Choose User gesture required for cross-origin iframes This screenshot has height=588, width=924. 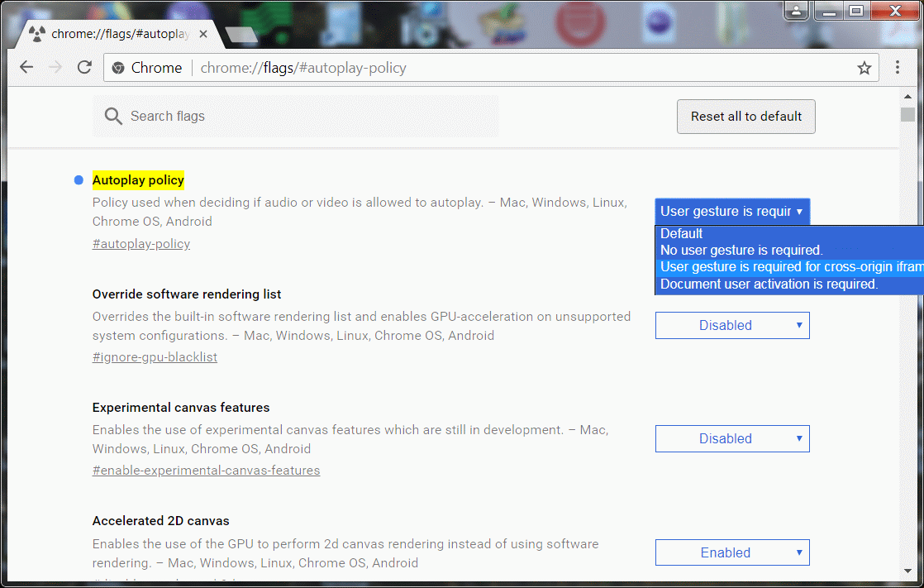789,266
